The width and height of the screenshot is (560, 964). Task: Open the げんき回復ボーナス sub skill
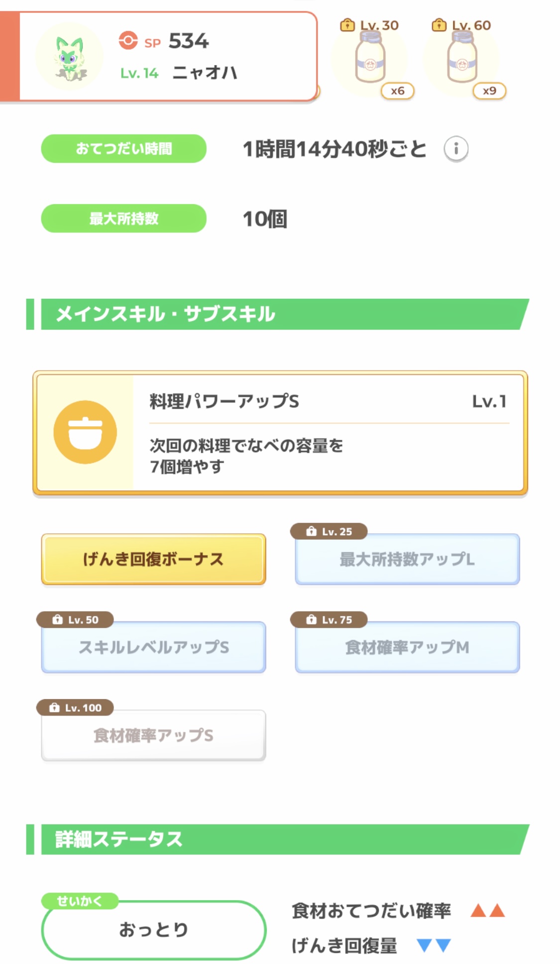click(153, 559)
